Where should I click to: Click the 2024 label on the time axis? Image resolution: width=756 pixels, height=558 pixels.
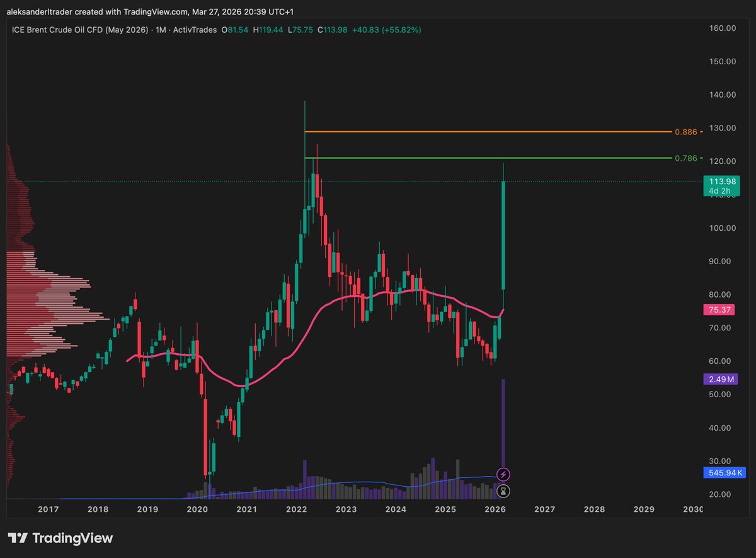(x=396, y=509)
